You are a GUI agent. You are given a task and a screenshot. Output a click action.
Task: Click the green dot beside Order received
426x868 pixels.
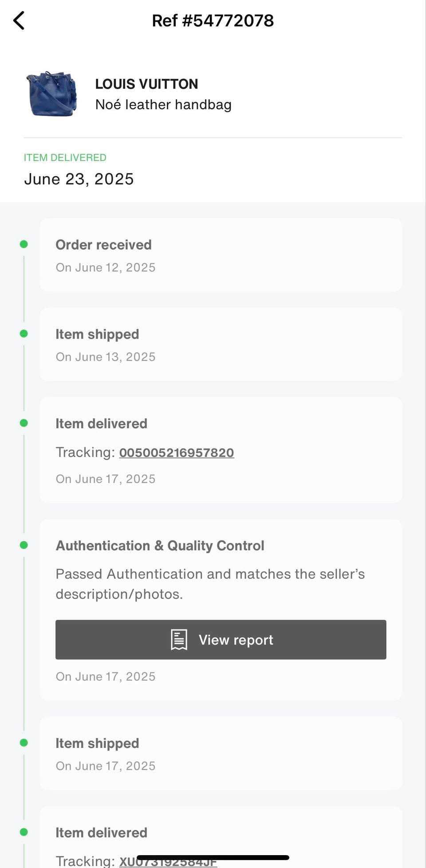(24, 244)
